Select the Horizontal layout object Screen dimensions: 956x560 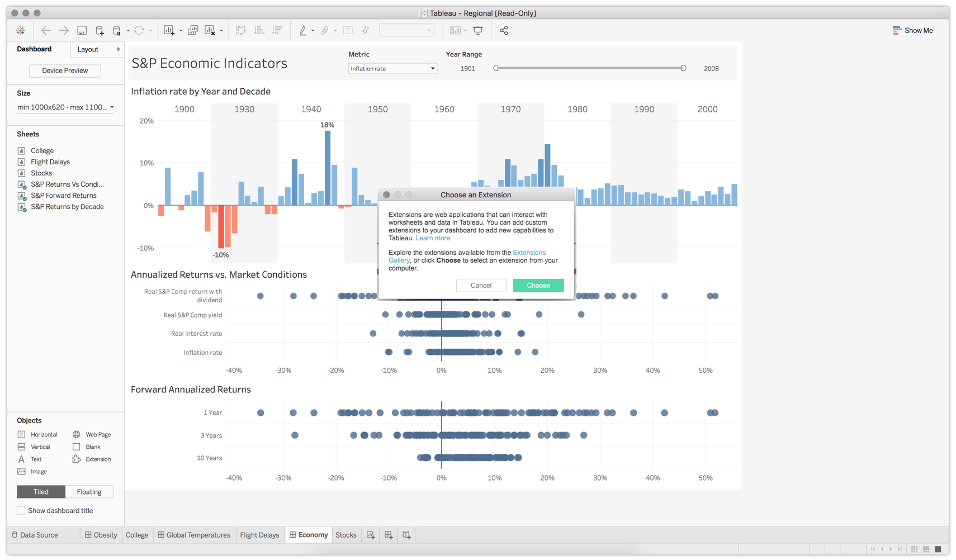pos(37,434)
